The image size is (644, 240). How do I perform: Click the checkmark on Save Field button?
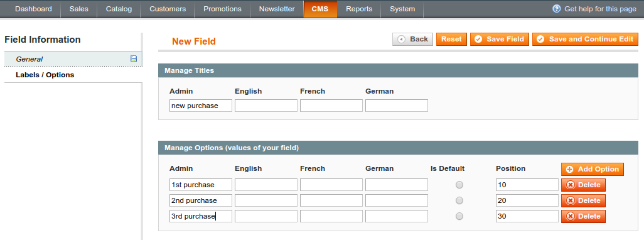[478, 40]
